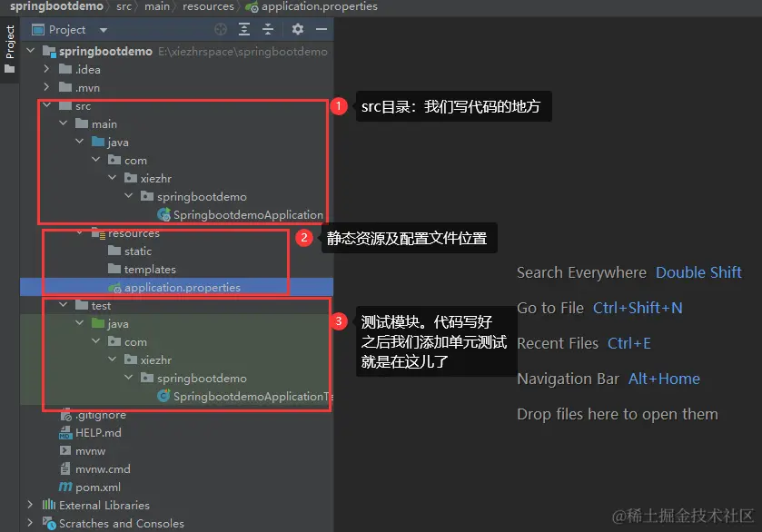762x532 pixels.
Task: Click the blue java source folder icon
Action: click(98, 142)
